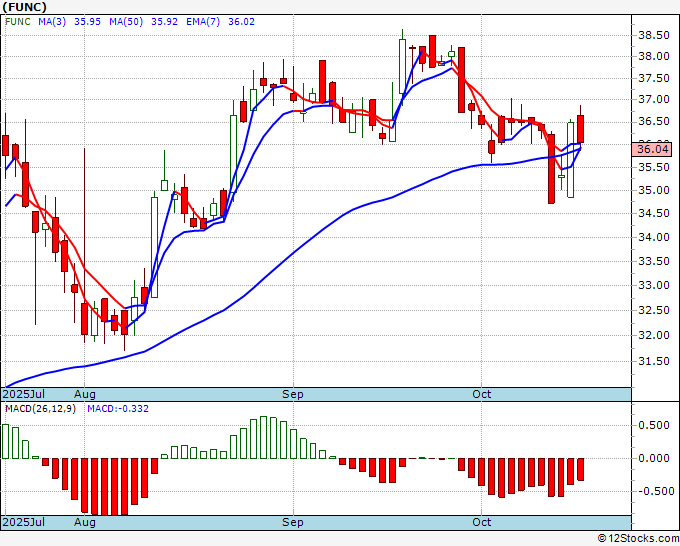Click Aug on MACD date axis
Image resolution: width=680 pixels, height=546 pixels.
click(85, 522)
